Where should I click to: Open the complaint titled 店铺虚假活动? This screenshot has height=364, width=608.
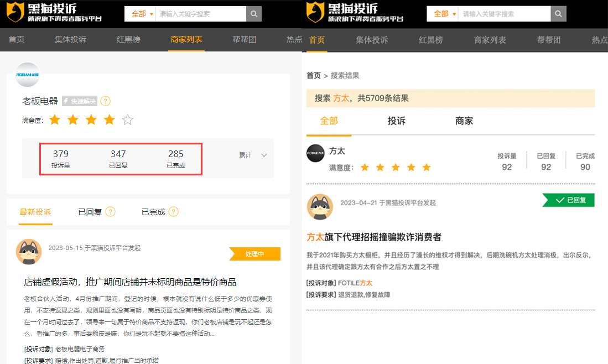[x=130, y=282]
